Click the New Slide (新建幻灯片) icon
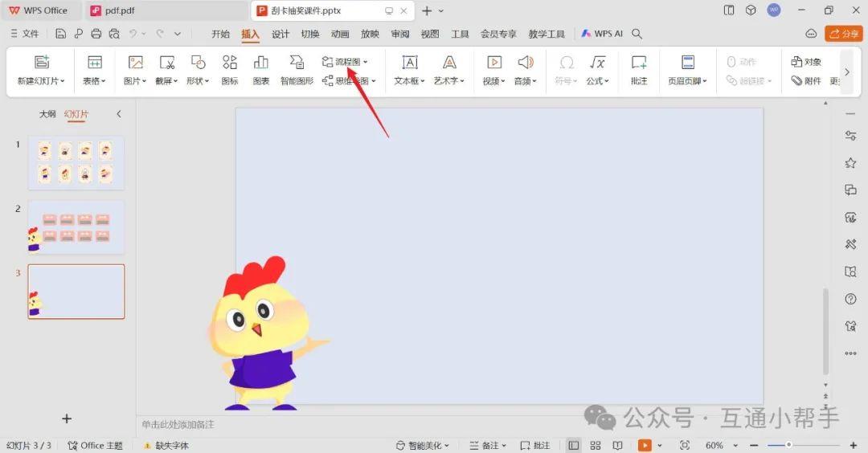Viewport: 868px width, 453px height. tap(42, 62)
